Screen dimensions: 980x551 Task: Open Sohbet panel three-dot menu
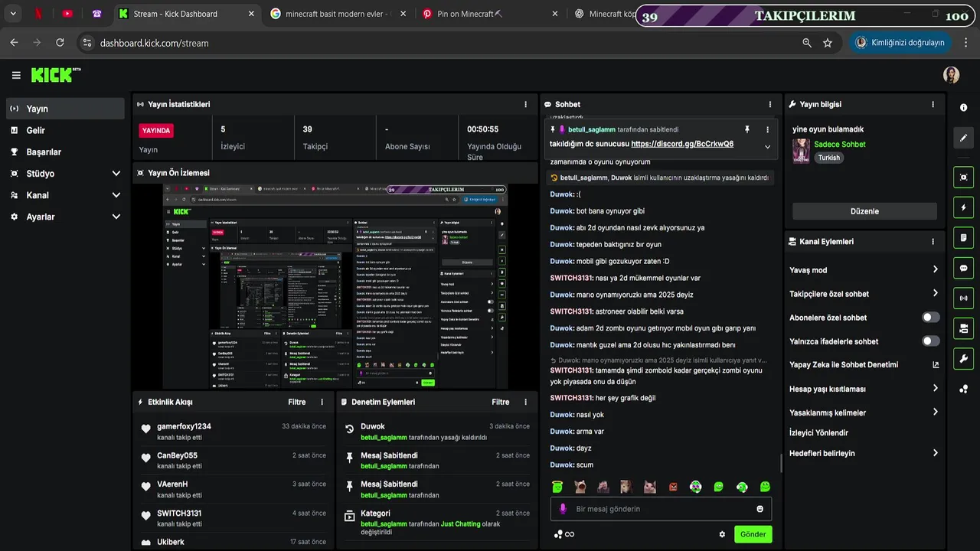[x=770, y=104]
